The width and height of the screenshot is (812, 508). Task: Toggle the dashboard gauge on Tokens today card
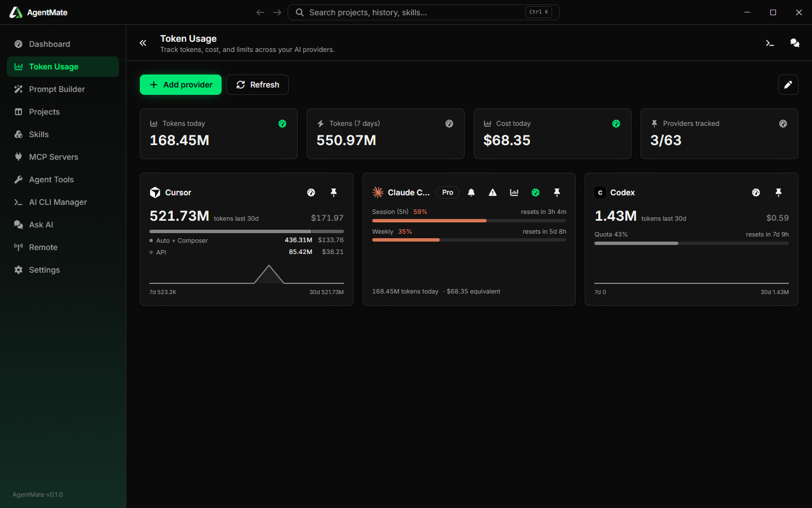283,124
